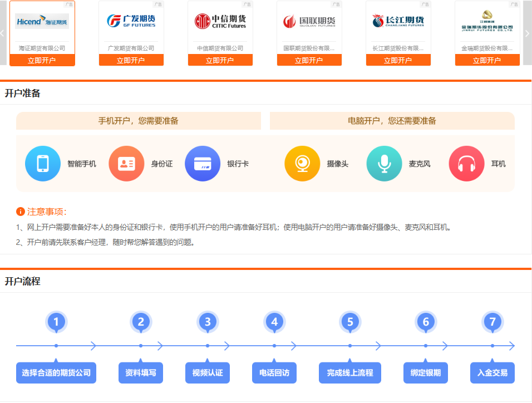Screen dimensions: 532x403
Task: Click the 中信期货 CITIC Futures logo
Action: coord(220,21)
